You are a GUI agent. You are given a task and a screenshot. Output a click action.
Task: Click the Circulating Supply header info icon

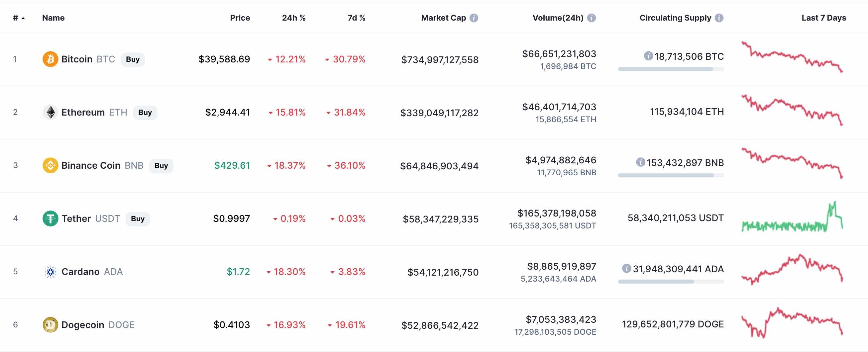(719, 18)
